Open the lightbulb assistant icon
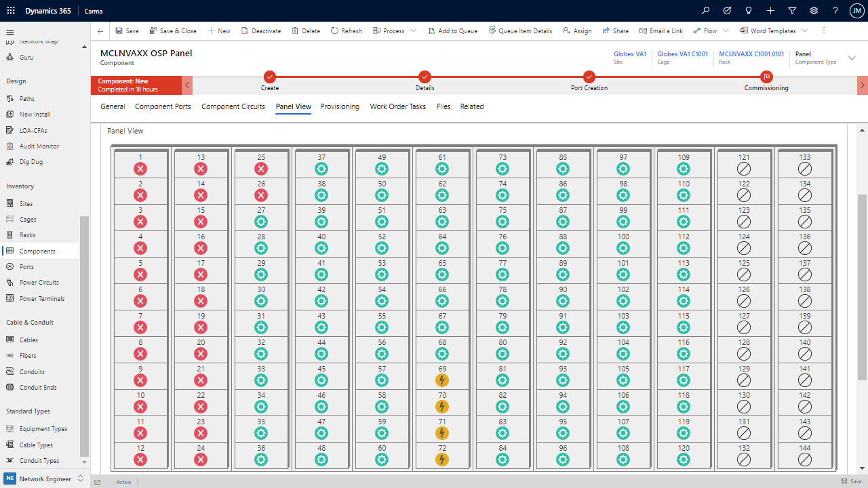Viewport: 868px width, 488px height. point(749,11)
